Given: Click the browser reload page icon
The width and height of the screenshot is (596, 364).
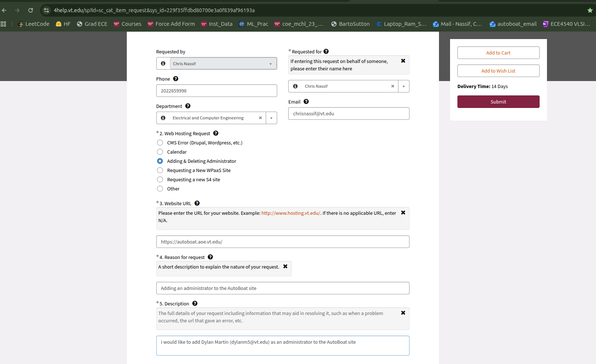Looking at the screenshot, I should 31,10.
